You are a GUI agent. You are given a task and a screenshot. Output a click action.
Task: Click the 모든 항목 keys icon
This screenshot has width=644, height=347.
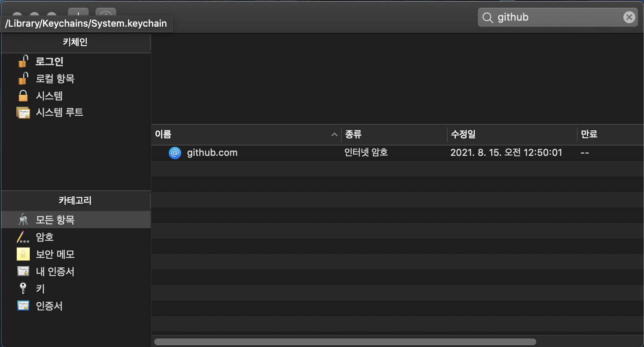(23, 220)
